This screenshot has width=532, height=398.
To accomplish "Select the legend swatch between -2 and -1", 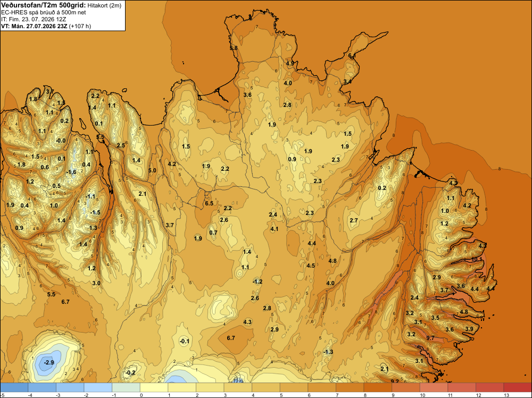I will 98,387.
